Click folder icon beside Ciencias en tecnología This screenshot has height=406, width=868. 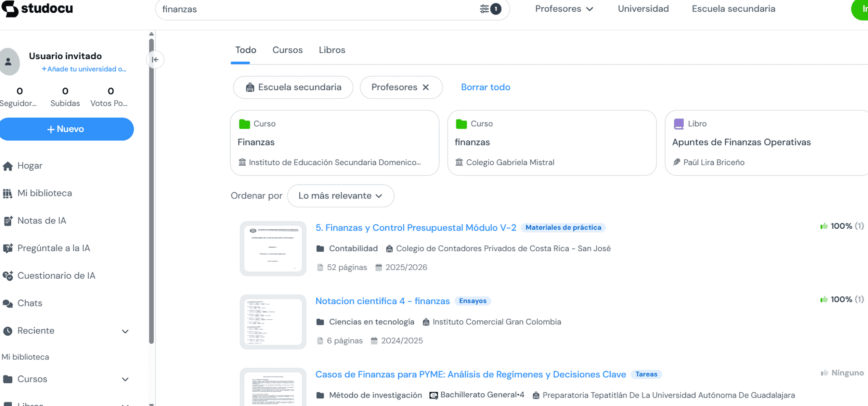320,322
